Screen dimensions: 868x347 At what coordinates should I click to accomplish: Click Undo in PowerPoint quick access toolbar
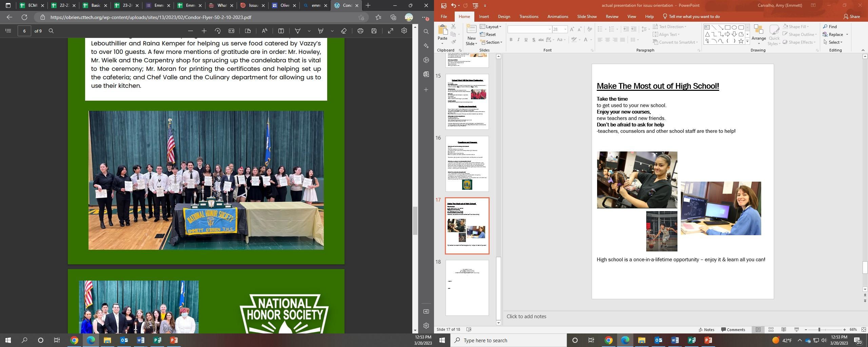pos(453,5)
